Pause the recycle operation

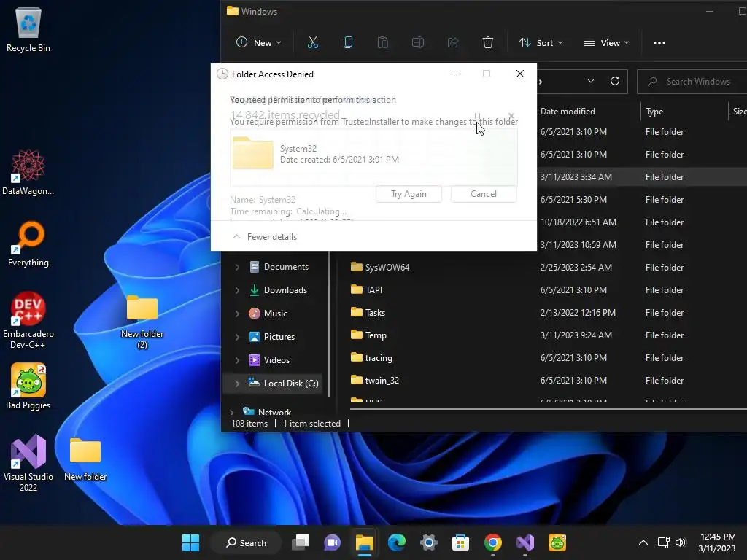(x=477, y=116)
